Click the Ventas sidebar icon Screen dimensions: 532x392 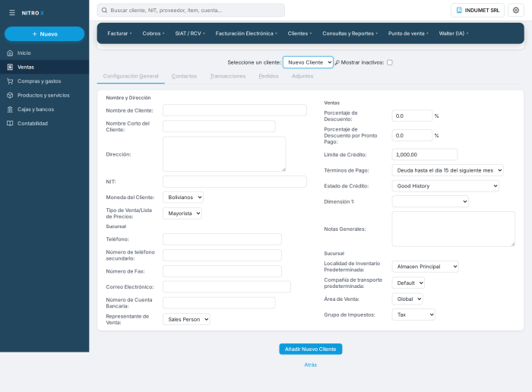coord(10,67)
